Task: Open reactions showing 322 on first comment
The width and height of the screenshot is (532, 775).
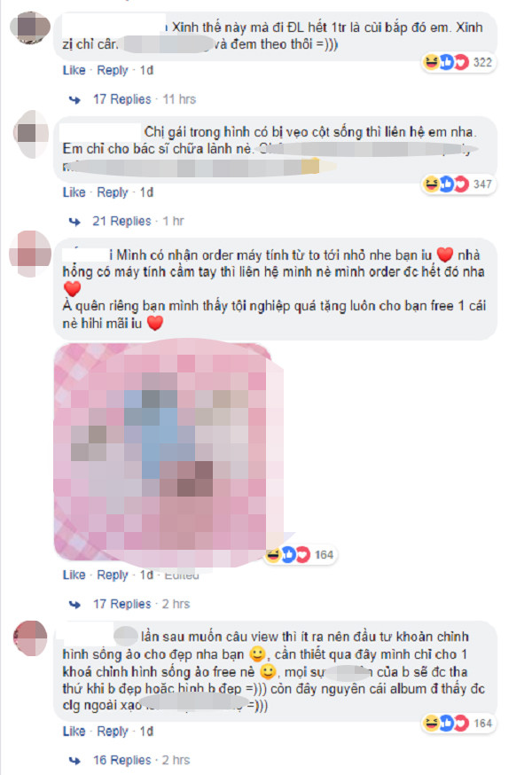Action: (x=458, y=62)
